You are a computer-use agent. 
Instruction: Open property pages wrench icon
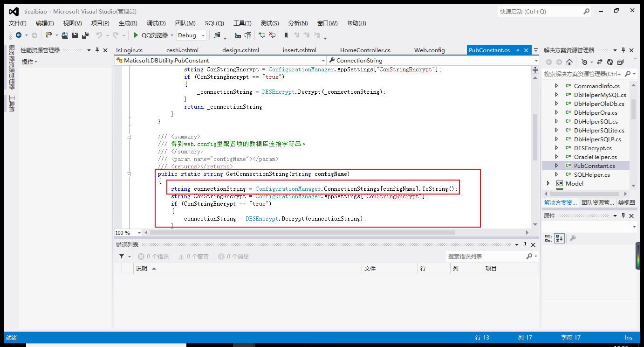click(573, 238)
